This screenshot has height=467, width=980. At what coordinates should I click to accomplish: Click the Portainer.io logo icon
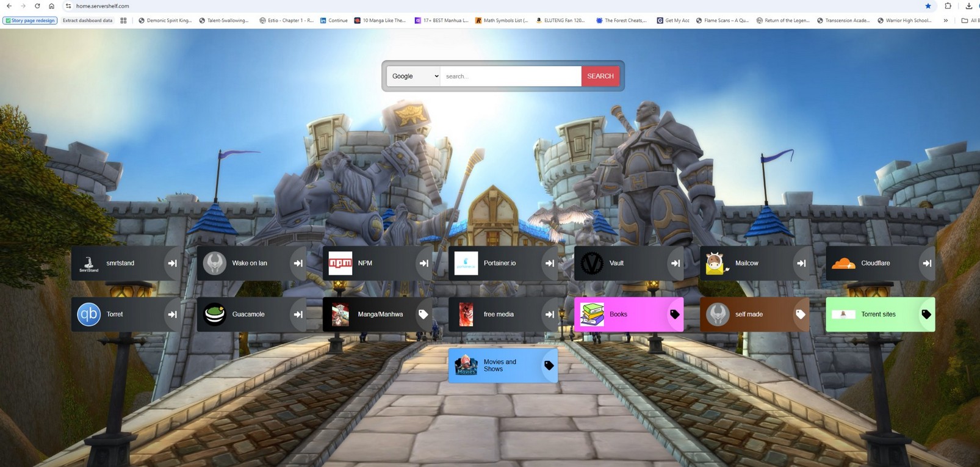click(x=466, y=263)
